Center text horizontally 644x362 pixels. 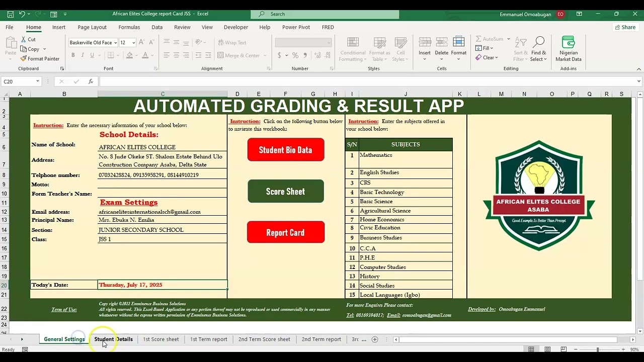[177, 55]
